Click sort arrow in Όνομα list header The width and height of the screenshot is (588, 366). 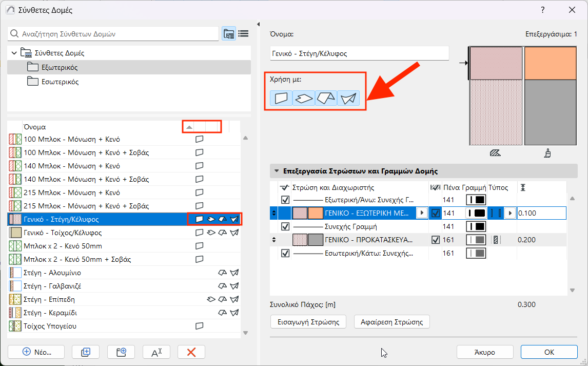189,127
